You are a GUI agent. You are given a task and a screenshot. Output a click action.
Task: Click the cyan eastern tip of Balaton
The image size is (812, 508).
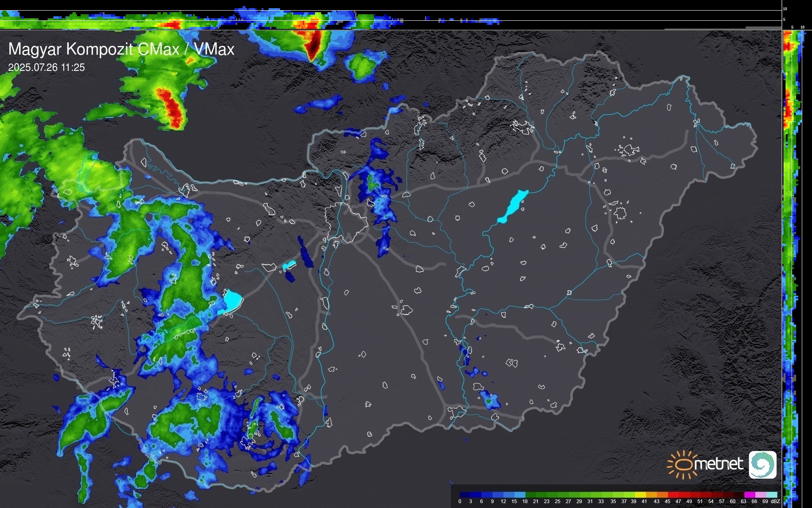[232, 301]
